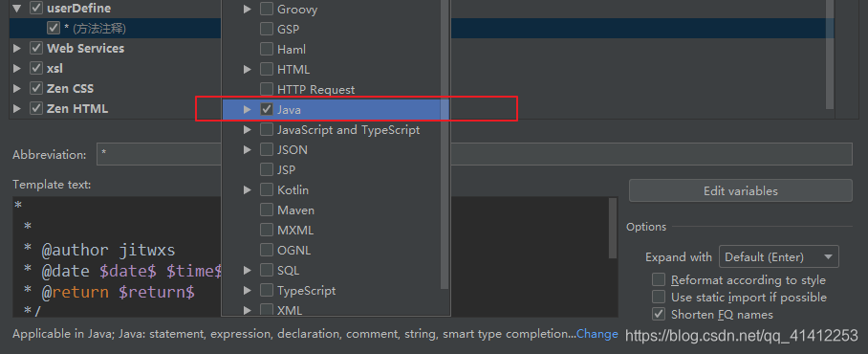Enable the JSON context checkbox
The width and height of the screenshot is (868, 354).
point(267,149)
